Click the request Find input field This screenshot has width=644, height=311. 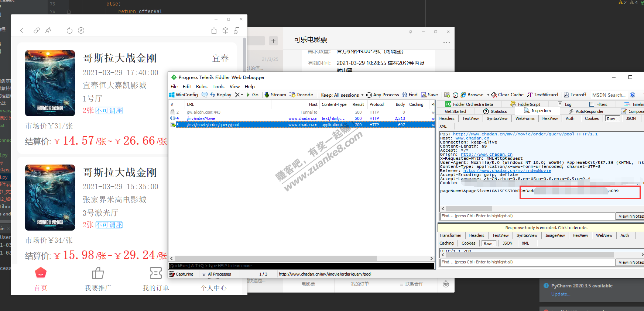pyautogui.click(x=527, y=216)
